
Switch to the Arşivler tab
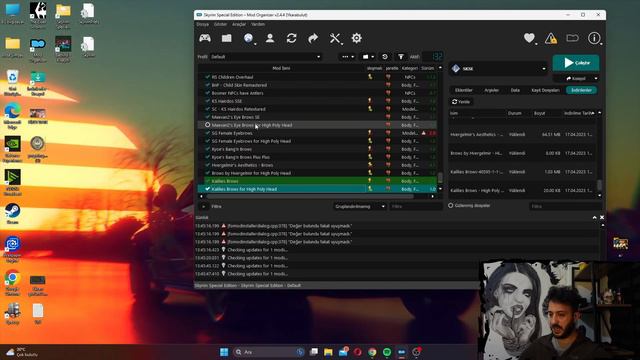492,90
